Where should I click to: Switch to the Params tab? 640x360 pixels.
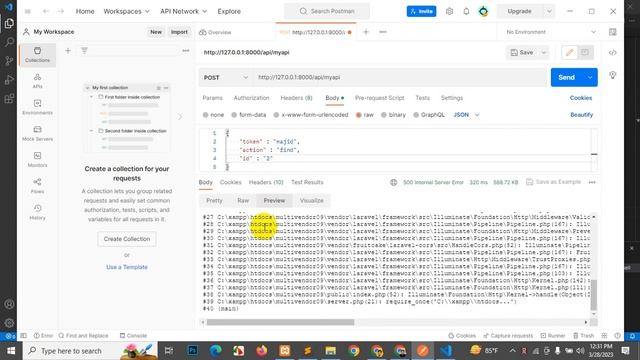[x=212, y=98]
